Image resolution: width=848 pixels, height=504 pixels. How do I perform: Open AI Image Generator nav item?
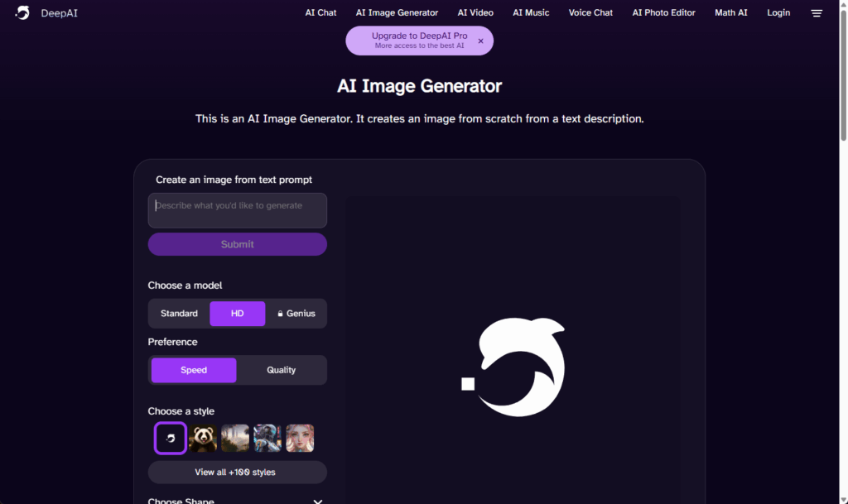(397, 12)
